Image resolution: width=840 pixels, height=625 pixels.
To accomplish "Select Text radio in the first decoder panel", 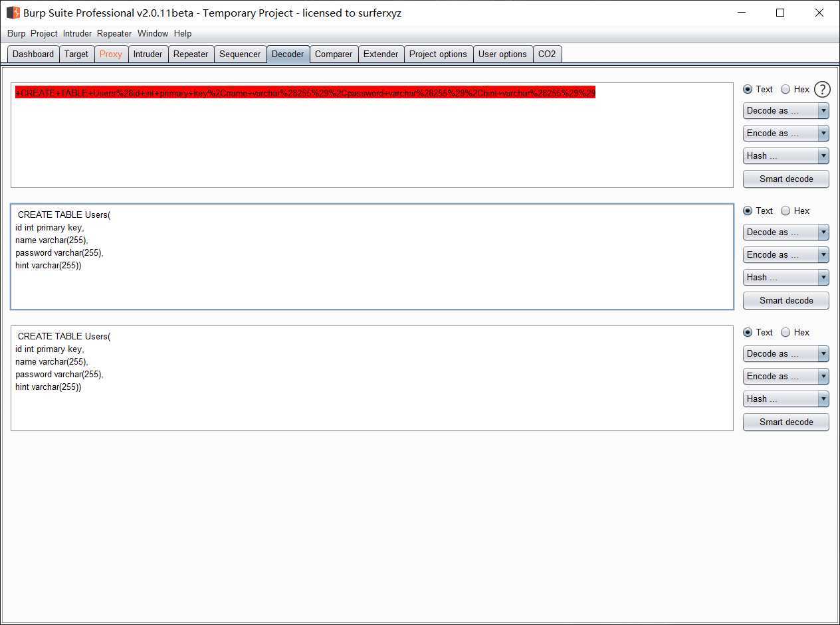I will [748, 89].
